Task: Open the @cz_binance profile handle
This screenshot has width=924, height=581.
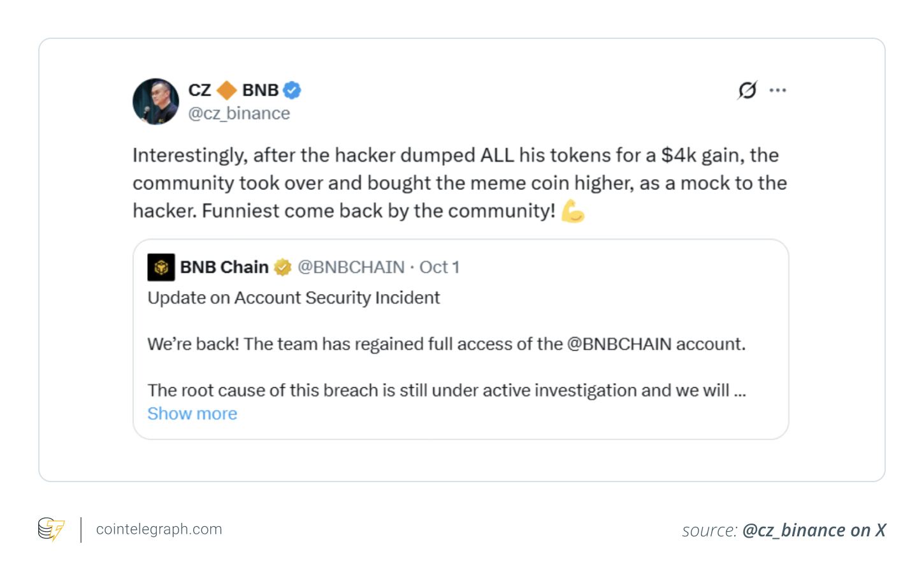Action: pyautogui.click(x=240, y=114)
